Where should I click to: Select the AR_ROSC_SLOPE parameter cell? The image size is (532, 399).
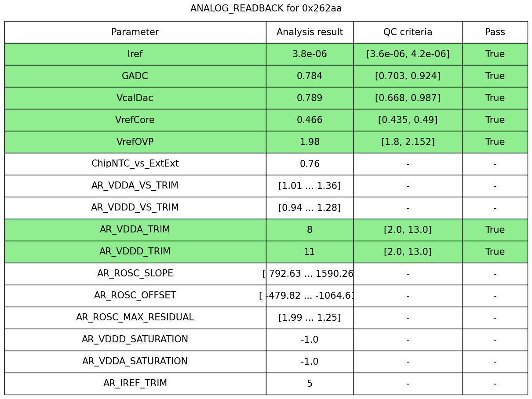[x=135, y=274]
